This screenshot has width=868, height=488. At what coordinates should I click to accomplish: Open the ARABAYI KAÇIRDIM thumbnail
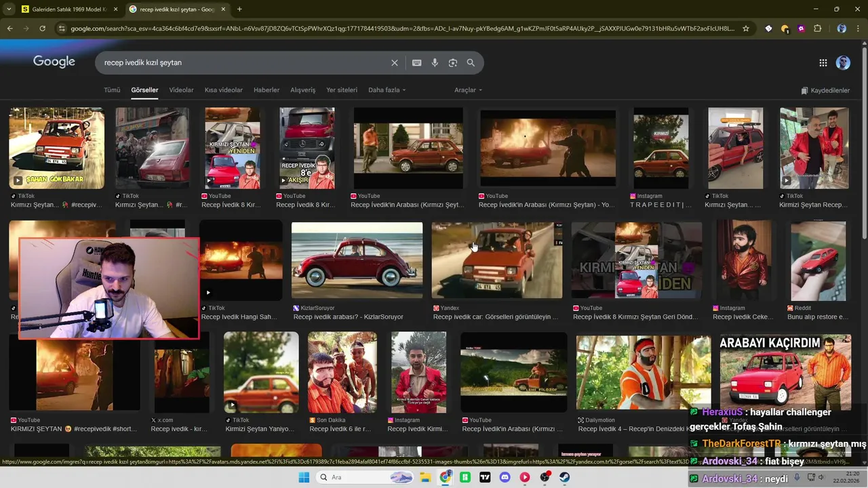coord(785,371)
